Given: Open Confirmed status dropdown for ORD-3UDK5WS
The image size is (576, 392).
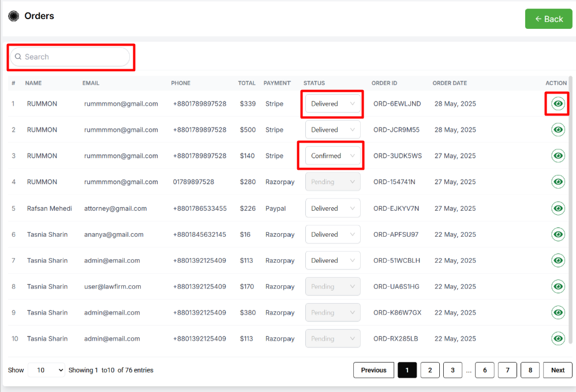Looking at the screenshot, I should click(333, 156).
